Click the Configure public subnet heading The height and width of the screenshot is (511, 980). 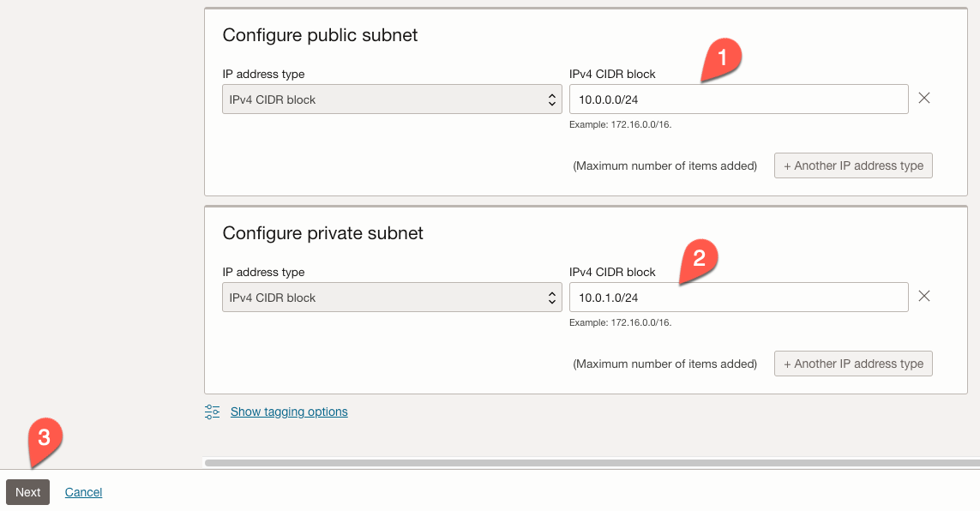point(320,35)
